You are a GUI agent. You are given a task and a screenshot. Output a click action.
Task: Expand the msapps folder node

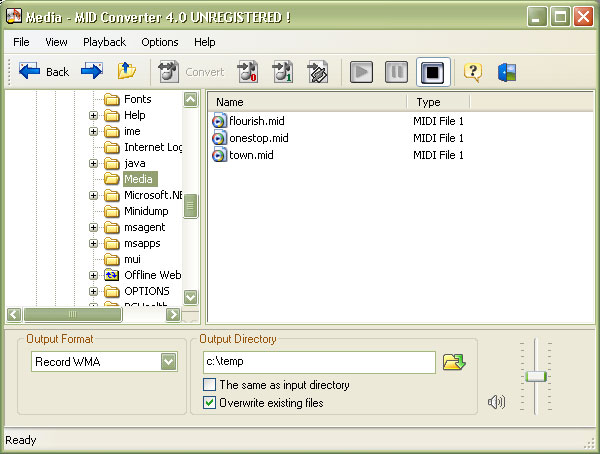tap(93, 243)
